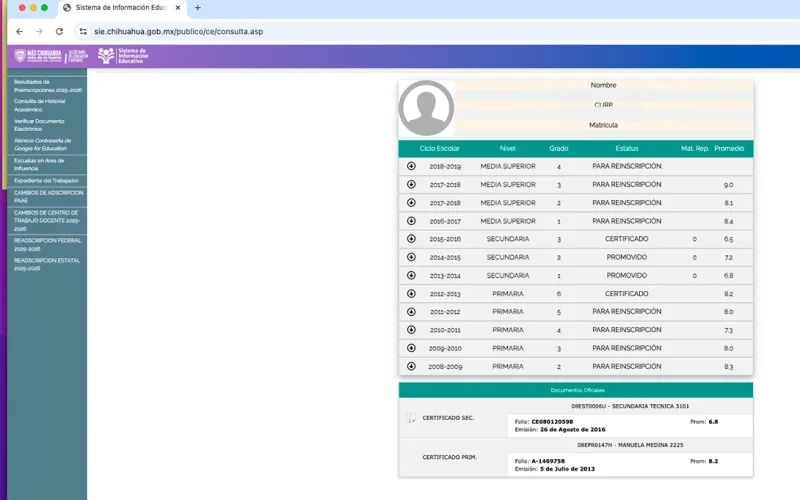Expand the 2012-2013 Primaria grade 6 row
Screen dimensions: 800x500
tap(411, 293)
